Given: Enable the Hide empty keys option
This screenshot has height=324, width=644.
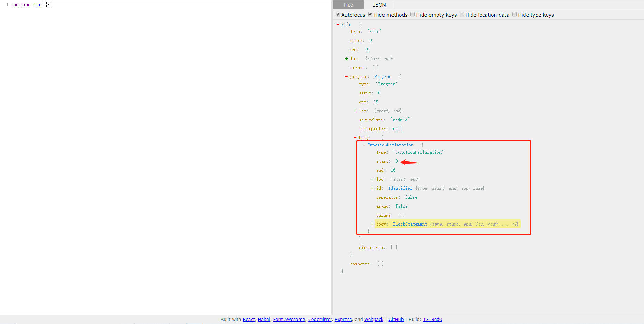Looking at the screenshot, I should (x=413, y=14).
